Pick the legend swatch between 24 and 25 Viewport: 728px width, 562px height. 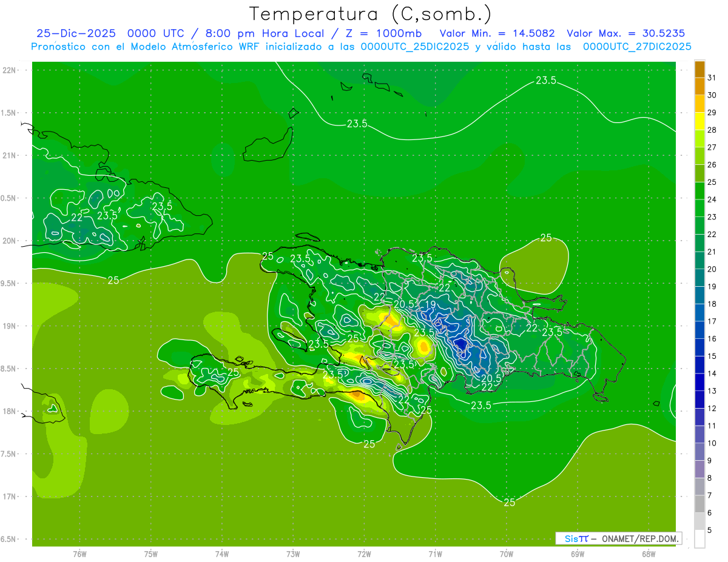tap(699, 190)
